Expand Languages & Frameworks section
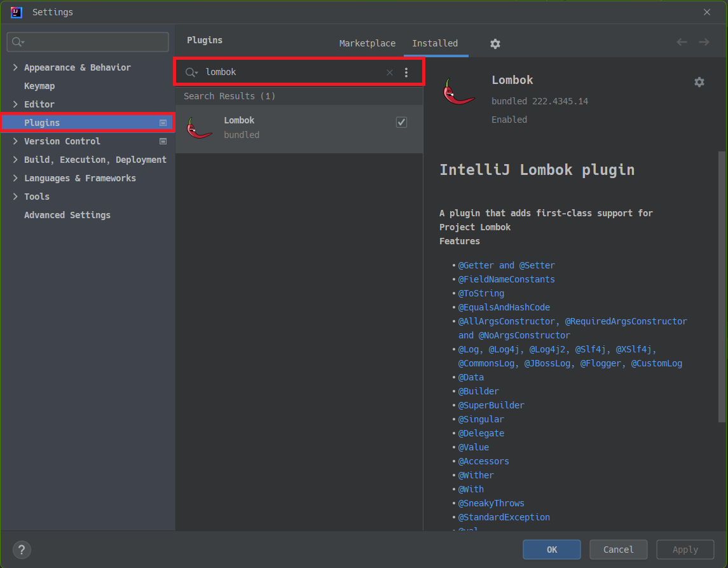 [15, 178]
